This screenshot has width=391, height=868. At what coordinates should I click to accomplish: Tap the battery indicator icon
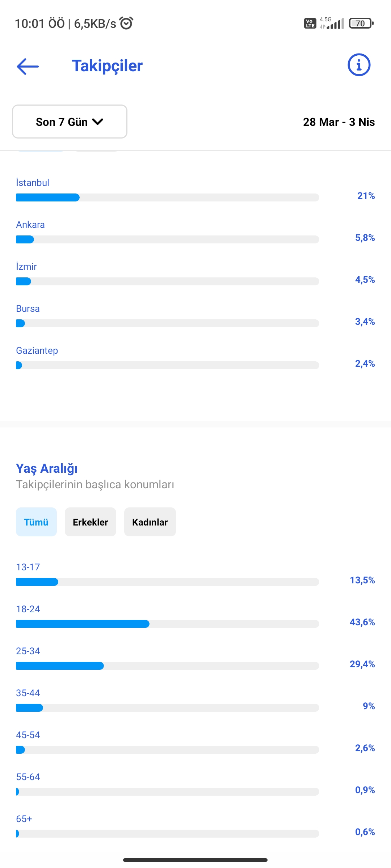[361, 24]
